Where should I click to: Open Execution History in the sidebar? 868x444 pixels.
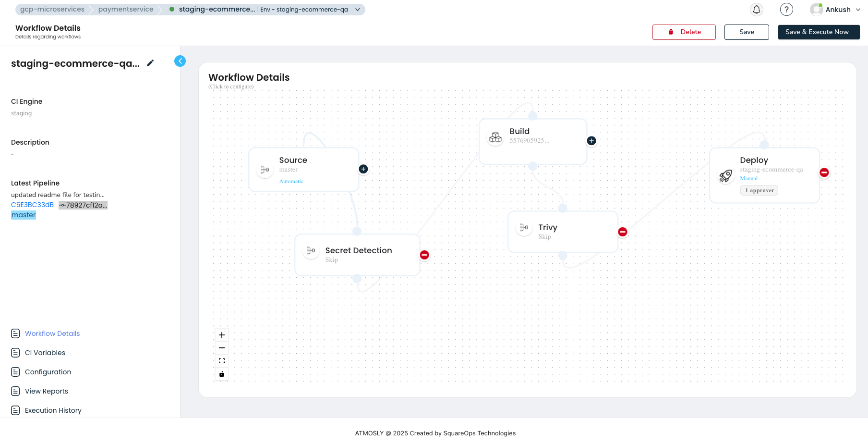click(x=53, y=410)
